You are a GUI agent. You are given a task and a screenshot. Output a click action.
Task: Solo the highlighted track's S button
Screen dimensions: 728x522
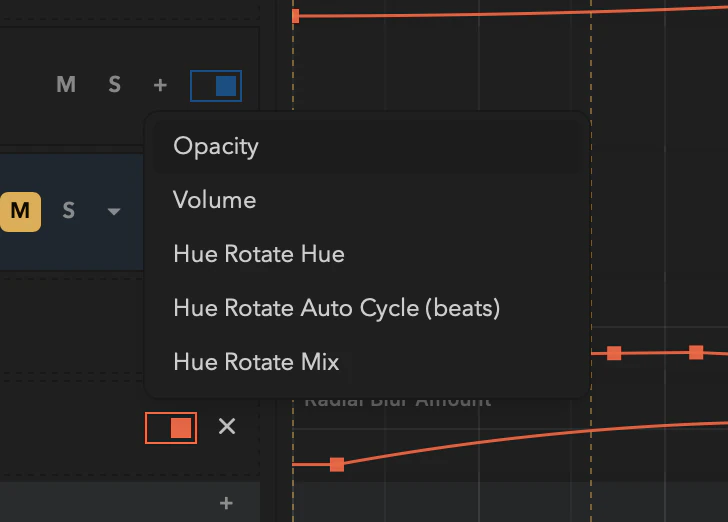(x=69, y=211)
